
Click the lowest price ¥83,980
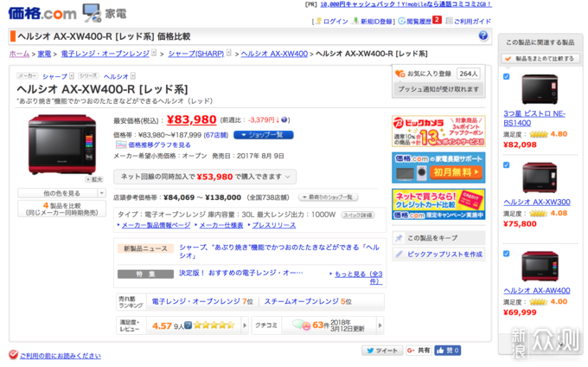click(191, 119)
